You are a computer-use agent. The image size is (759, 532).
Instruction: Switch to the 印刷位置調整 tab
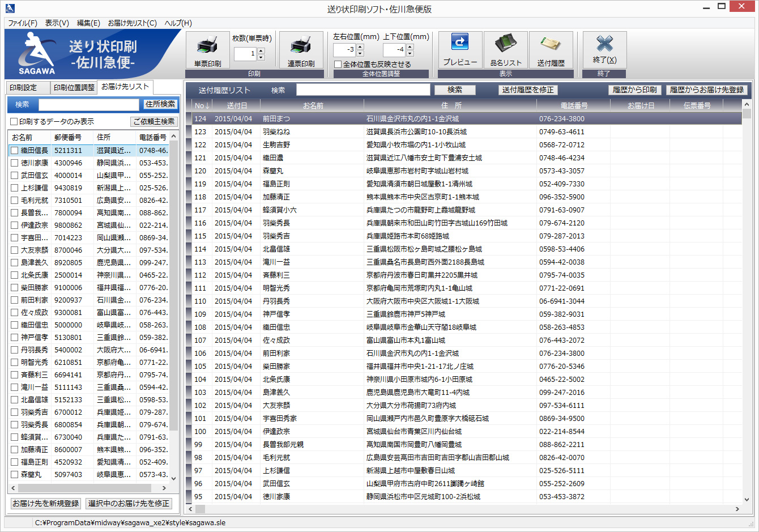pyautogui.click(x=74, y=88)
